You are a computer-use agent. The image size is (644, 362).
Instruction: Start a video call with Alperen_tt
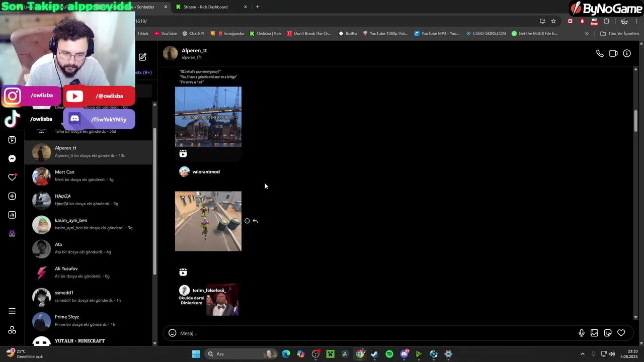point(613,53)
